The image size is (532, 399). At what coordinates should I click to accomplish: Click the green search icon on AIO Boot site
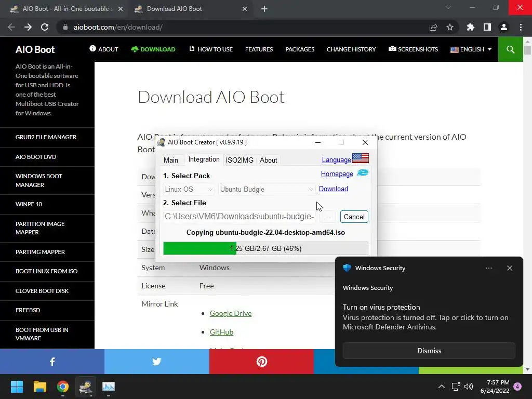[x=510, y=49]
